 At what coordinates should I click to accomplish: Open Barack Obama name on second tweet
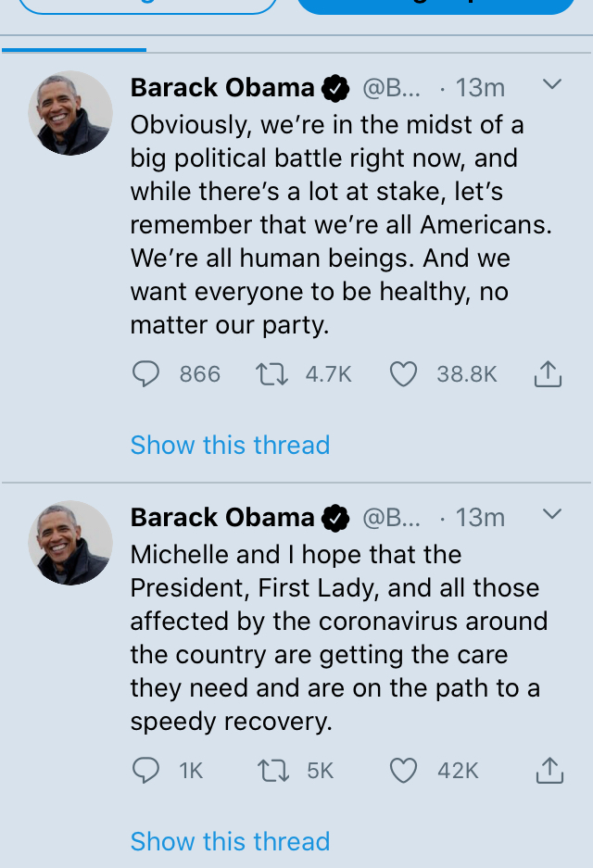pos(222,517)
